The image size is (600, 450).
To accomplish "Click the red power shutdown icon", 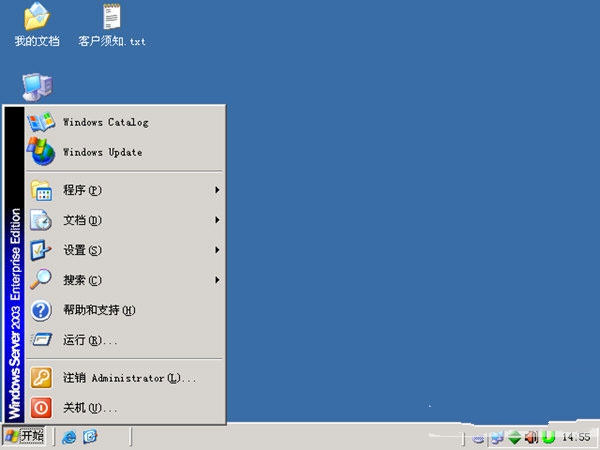I will tap(41, 408).
